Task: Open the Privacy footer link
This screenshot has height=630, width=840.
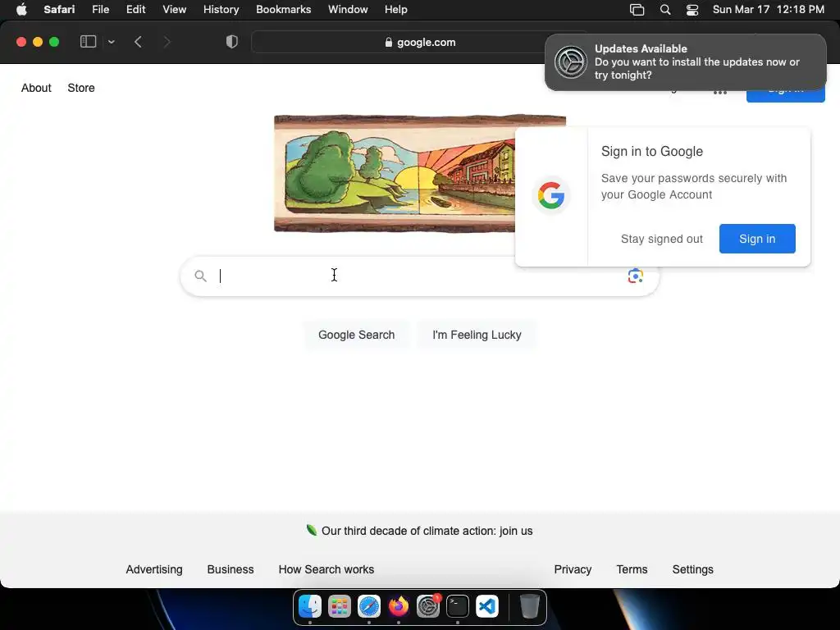Action: click(573, 569)
